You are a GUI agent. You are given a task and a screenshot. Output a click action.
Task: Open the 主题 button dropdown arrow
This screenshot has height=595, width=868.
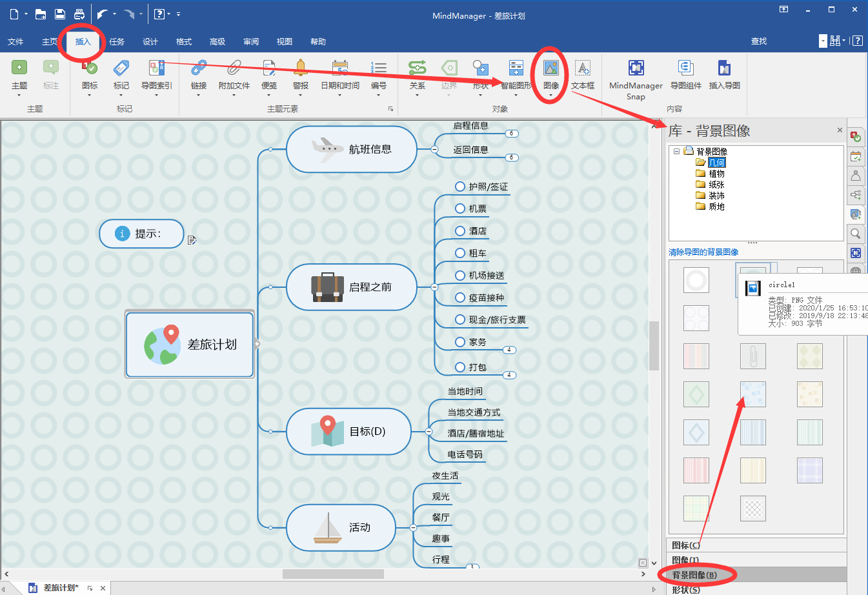(x=19, y=96)
